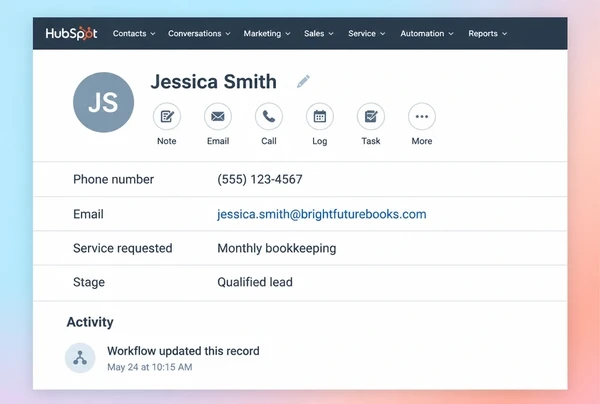
Task: Click the Service requested label
Action: pyautogui.click(x=122, y=248)
